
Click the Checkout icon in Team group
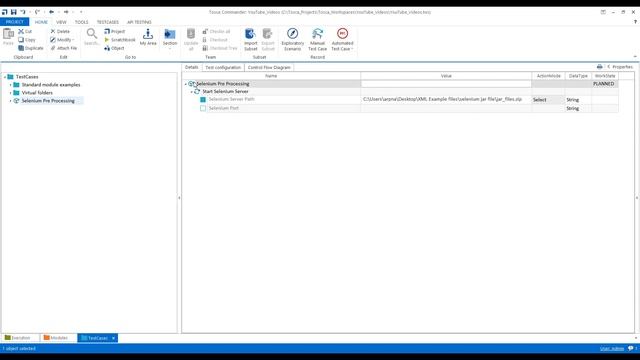coord(205,40)
